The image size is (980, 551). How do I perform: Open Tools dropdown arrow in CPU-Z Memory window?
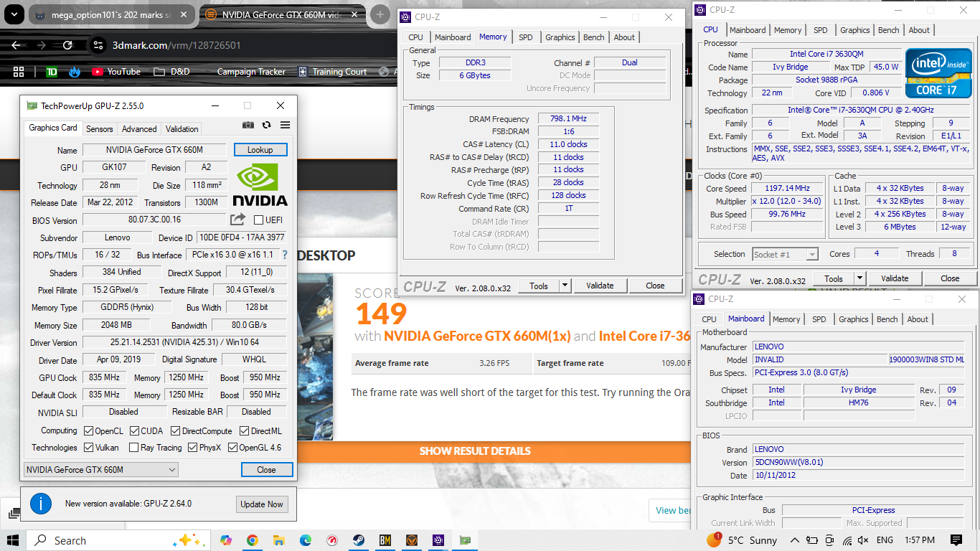[x=565, y=286]
